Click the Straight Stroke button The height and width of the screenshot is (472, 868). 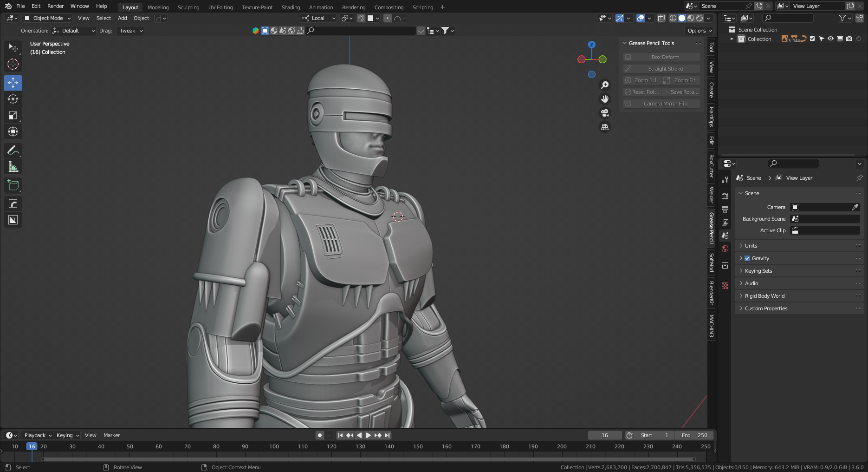click(661, 69)
